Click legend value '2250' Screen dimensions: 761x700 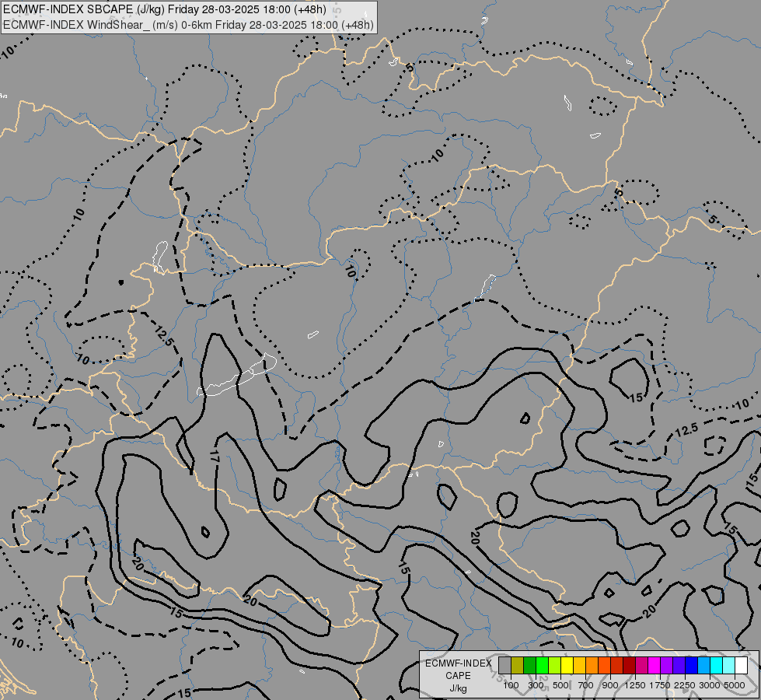point(685,685)
